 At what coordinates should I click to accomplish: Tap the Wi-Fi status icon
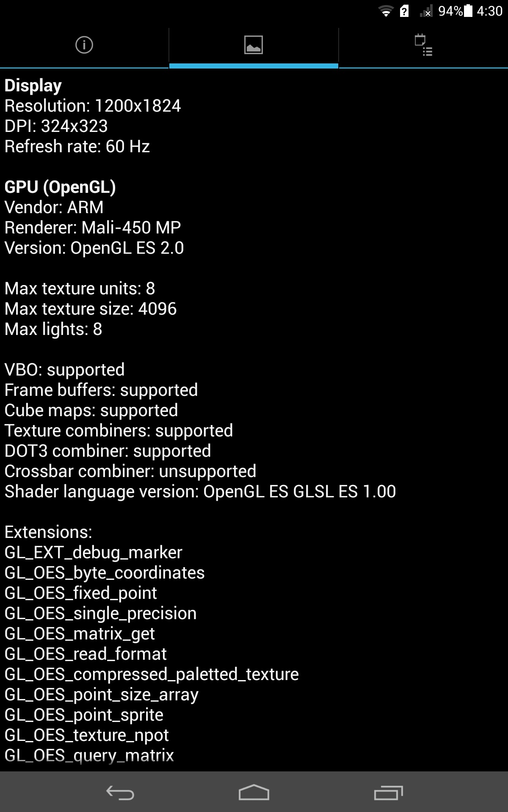pos(386,11)
